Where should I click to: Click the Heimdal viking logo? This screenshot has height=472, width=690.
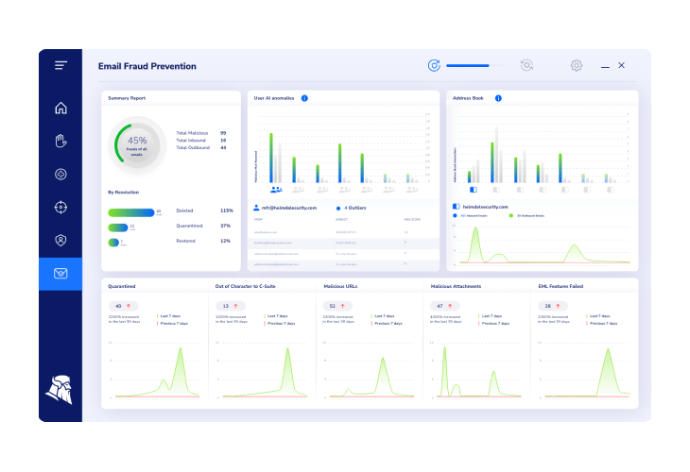[x=60, y=390]
